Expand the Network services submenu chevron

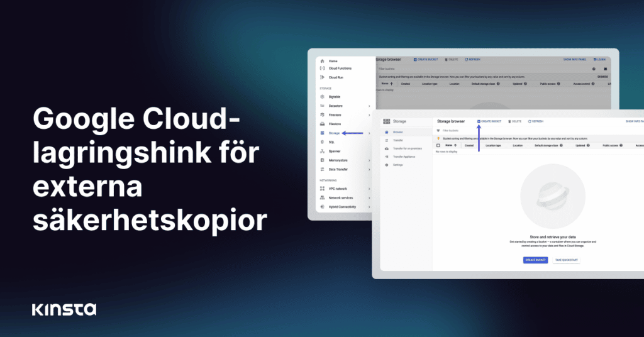(x=369, y=198)
